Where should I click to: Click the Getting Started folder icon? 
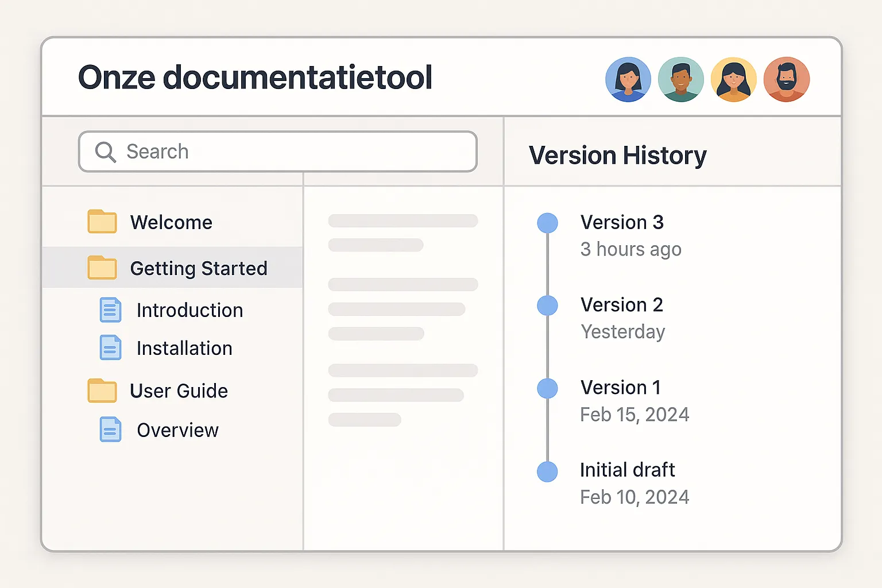(102, 268)
